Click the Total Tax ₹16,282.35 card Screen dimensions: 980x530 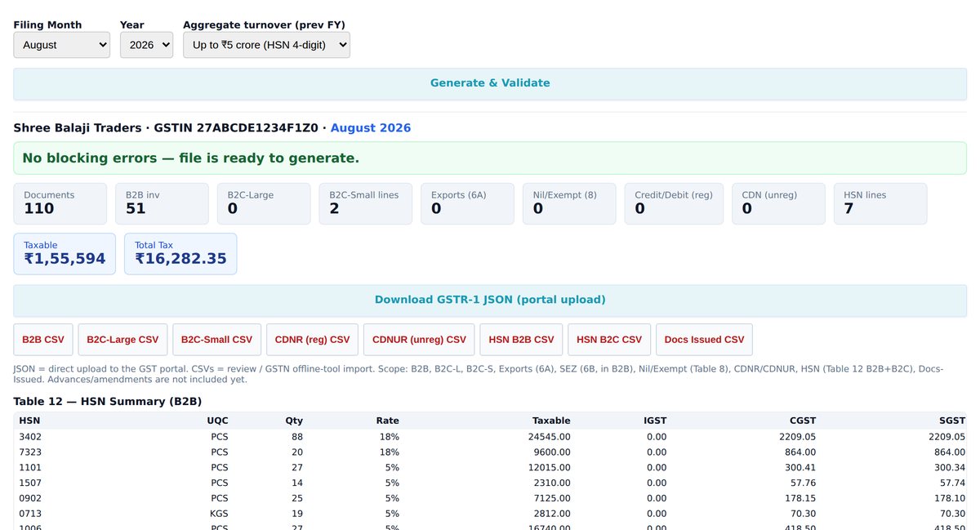(180, 254)
